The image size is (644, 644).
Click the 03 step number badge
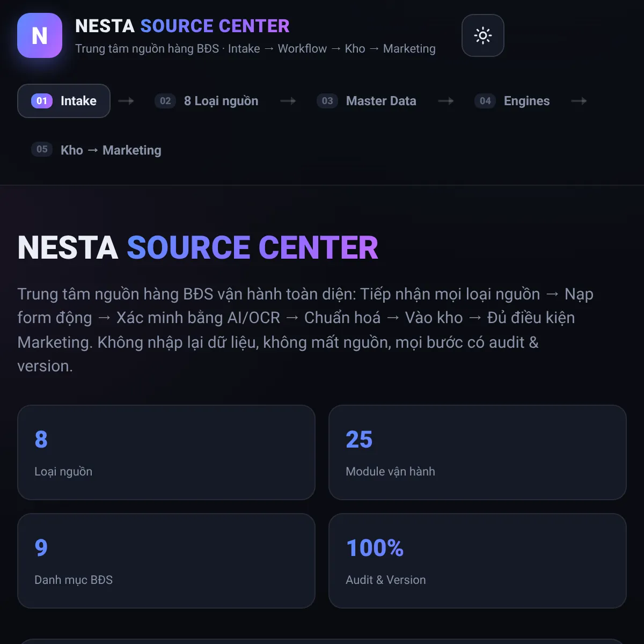coord(327,101)
